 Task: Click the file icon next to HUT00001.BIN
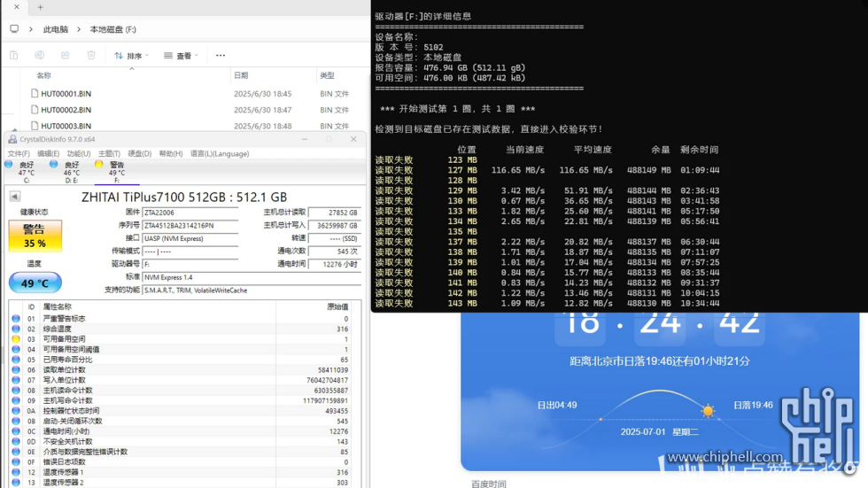pyautogui.click(x=35, y=94)
